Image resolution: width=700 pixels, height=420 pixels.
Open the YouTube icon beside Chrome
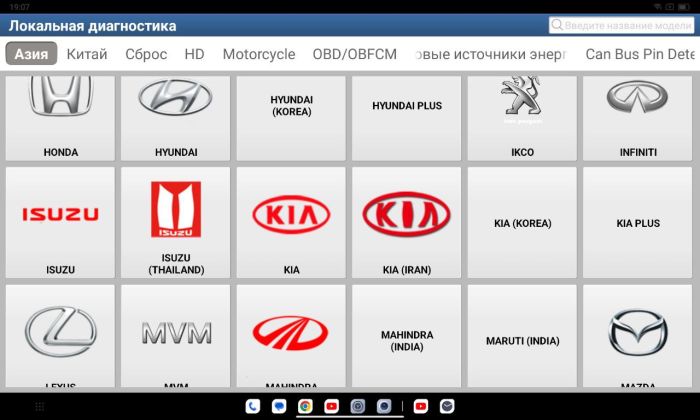331,406
